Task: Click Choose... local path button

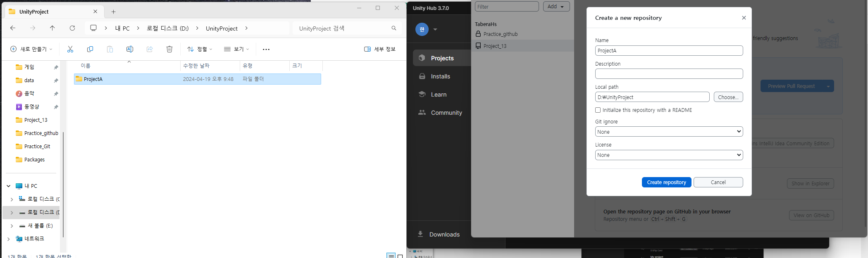Action: click(728, 97)
